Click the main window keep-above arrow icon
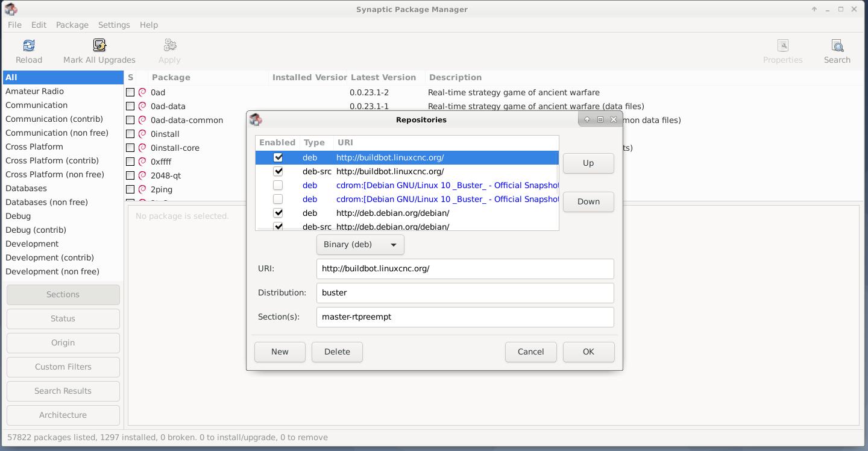 (x=814, y=9)
